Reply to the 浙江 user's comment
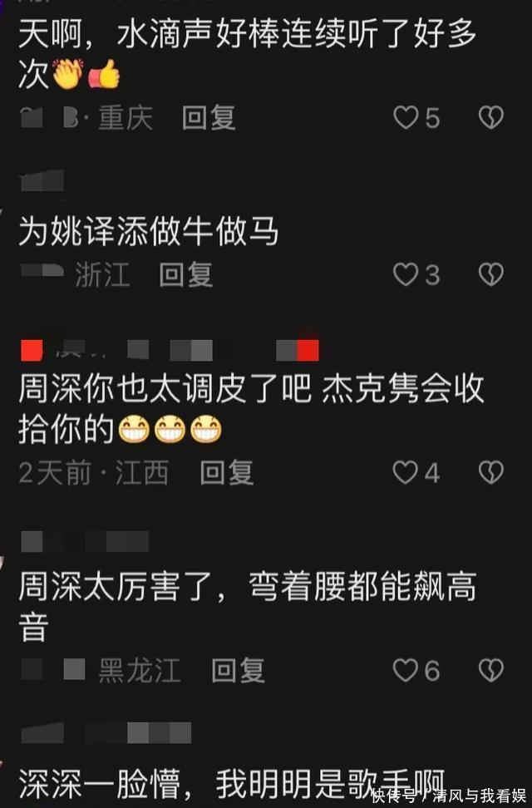The height and width of the screenshot is (808, 532). [185, 274]
